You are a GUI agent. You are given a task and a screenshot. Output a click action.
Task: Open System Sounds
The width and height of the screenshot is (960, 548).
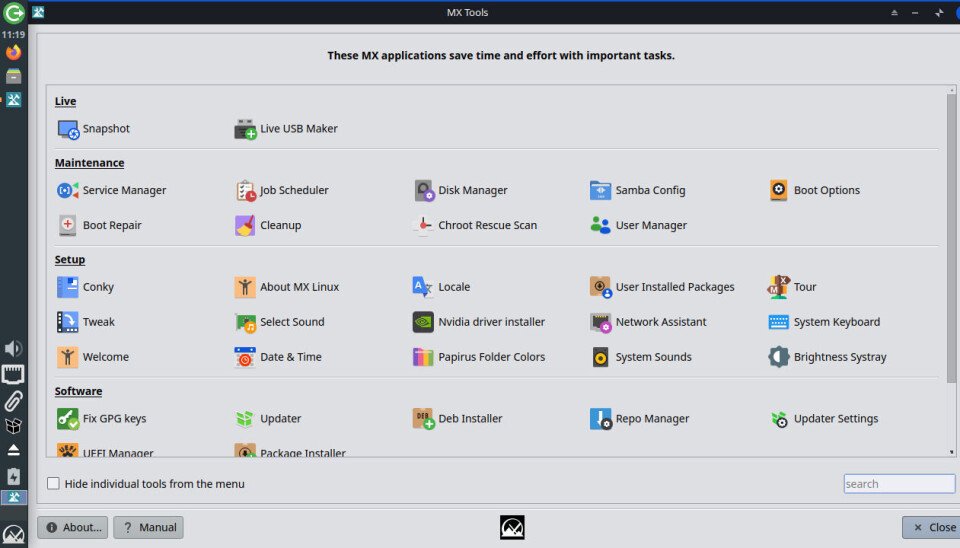click(641, 357)
